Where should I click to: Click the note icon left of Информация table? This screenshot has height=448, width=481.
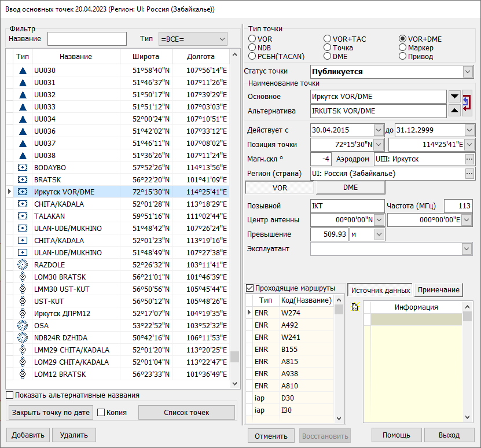coord(355,307)
